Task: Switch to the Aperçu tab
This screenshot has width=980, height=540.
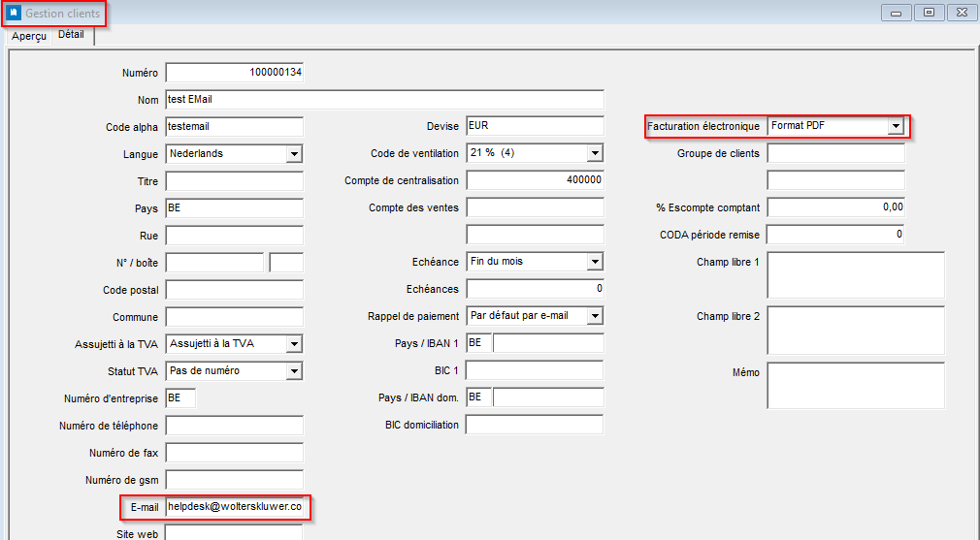Action: coord(29,36)
